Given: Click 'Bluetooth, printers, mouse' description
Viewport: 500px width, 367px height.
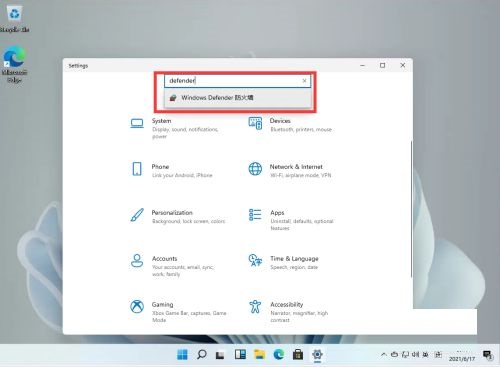Looking at the screenshot, I should click(301, 129).
